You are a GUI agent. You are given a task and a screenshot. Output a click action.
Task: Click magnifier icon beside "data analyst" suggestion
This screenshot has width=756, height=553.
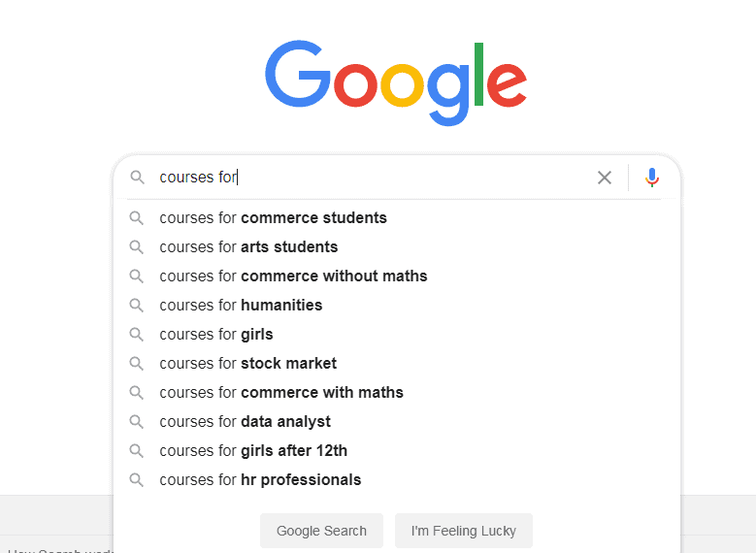(137, 422)
